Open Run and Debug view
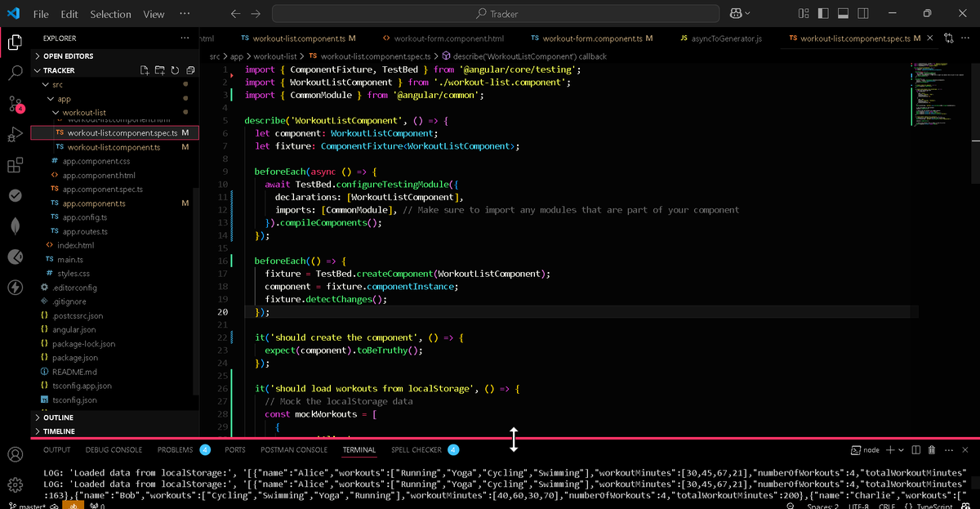This screenshot has width=980, height=509. click(15, 135)
